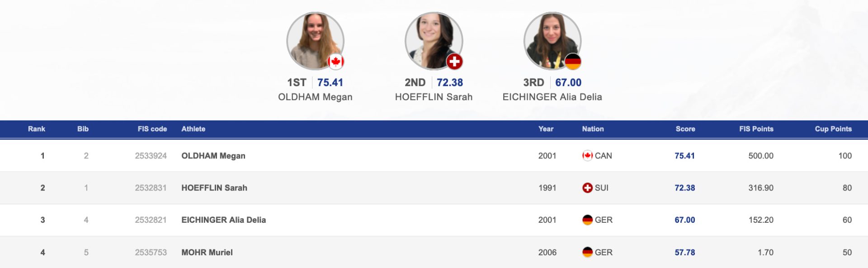This screenshot has width=868, height=268.
Task: Click the German flag badge on the 3rd place photo
Action: click(573, 62)
